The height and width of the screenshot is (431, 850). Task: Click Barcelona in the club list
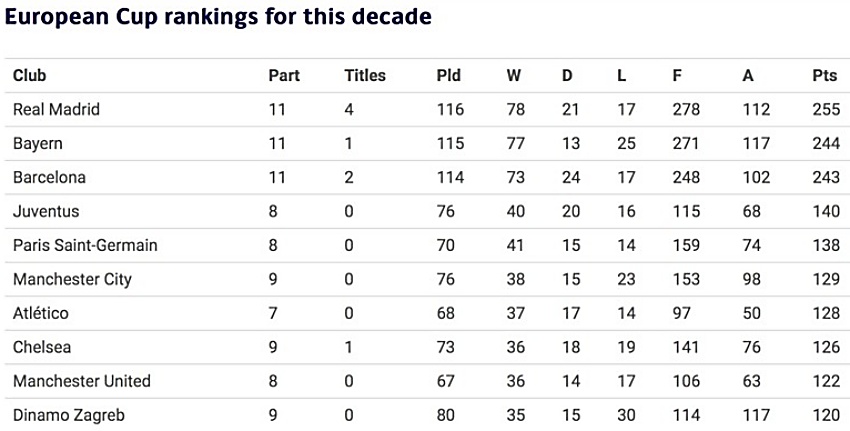(x=49, y=177)
